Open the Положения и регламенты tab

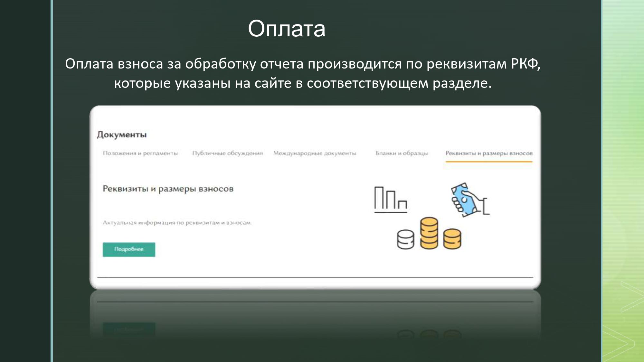click(x=140, y=153)
